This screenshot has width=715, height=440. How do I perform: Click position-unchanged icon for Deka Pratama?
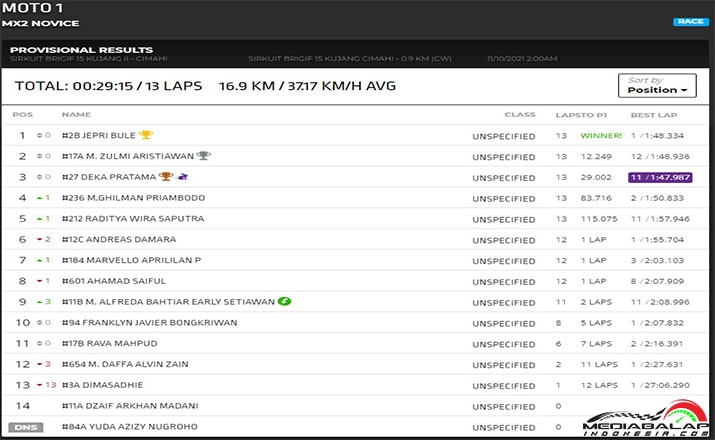[x=40, y=177]
